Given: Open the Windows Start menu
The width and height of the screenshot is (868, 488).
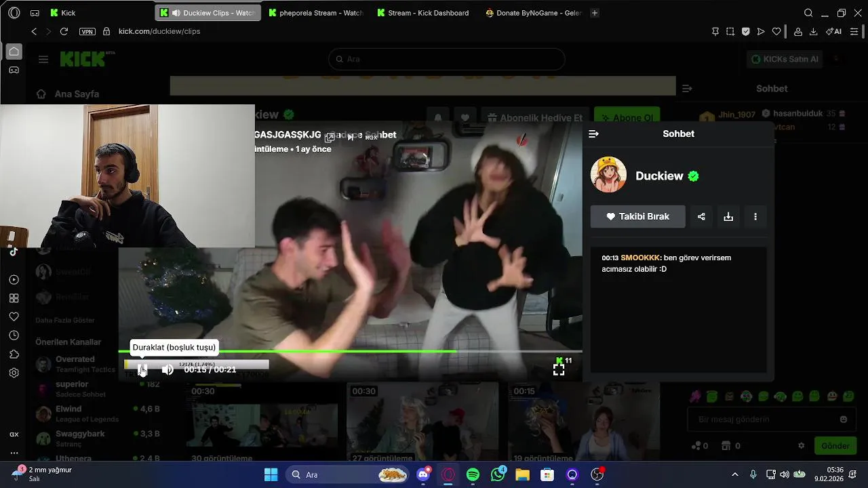Looking at the screenshot, I should point(271,474).
